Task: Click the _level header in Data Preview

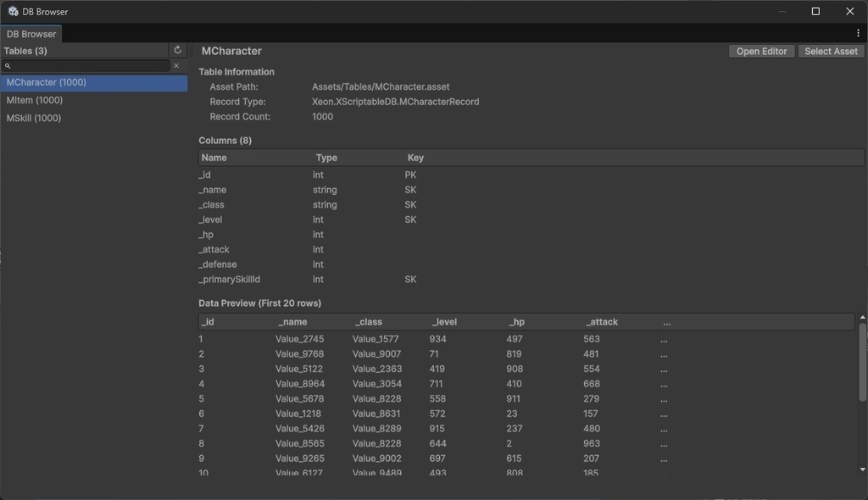Action: pos(444,322)
